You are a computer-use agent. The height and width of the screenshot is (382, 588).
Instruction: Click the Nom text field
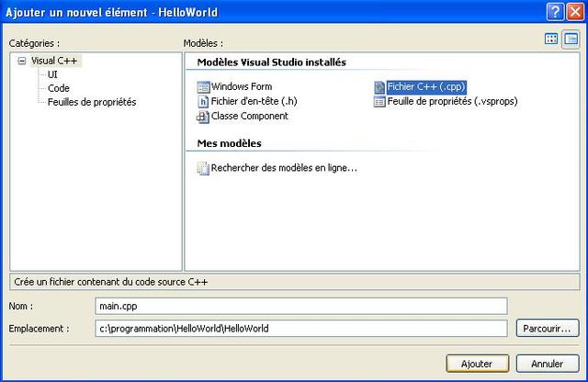[300, 306]
